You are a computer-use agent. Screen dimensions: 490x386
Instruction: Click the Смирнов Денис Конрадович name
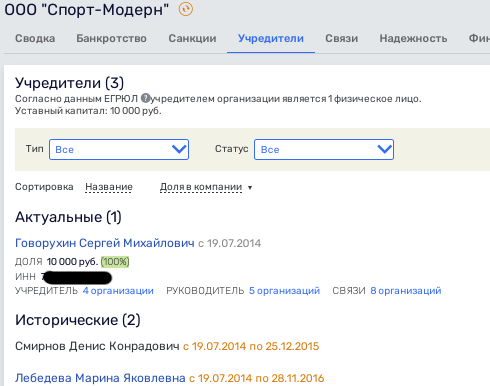coord(97,346)
